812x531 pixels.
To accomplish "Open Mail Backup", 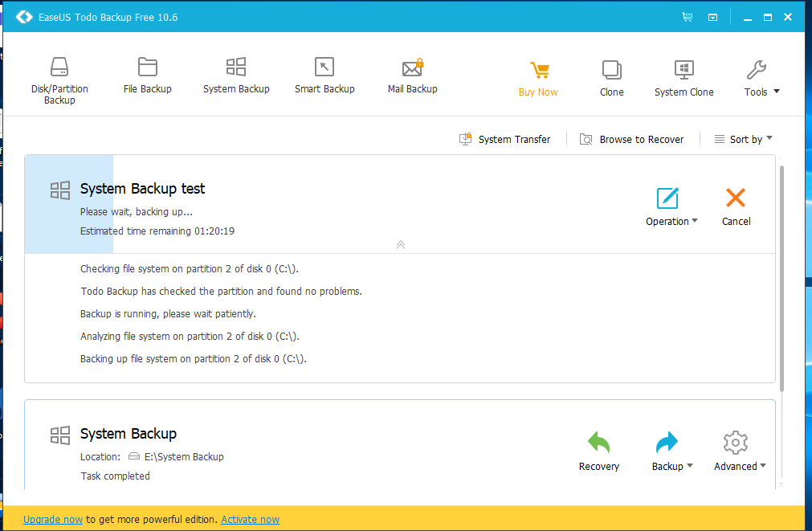I will [413, 76].
